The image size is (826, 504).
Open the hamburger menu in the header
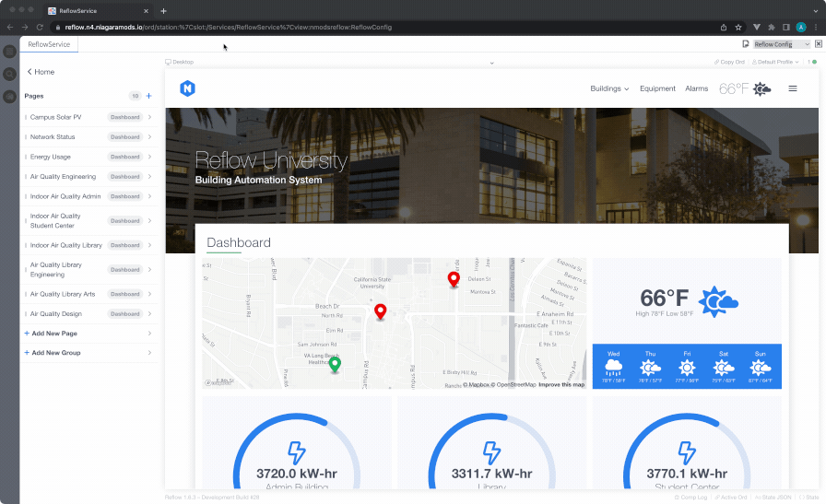tap(792, 88)
